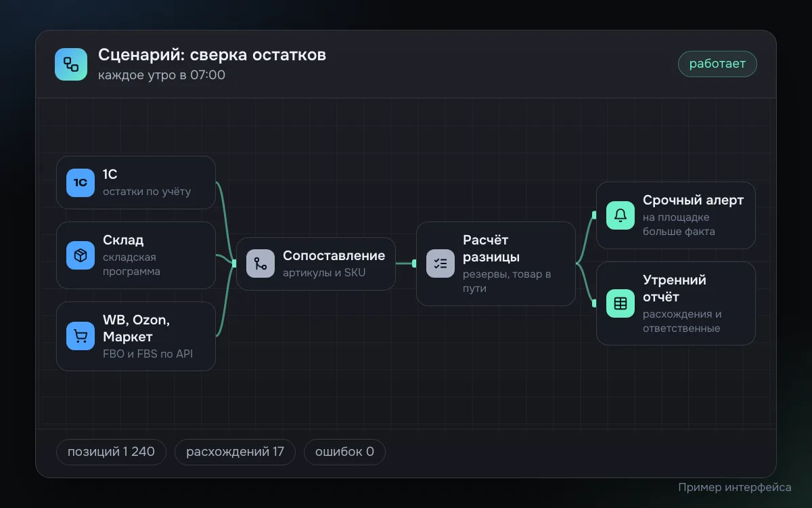Select the 1C node title
The image size is (812, 508).
(110, 175)
